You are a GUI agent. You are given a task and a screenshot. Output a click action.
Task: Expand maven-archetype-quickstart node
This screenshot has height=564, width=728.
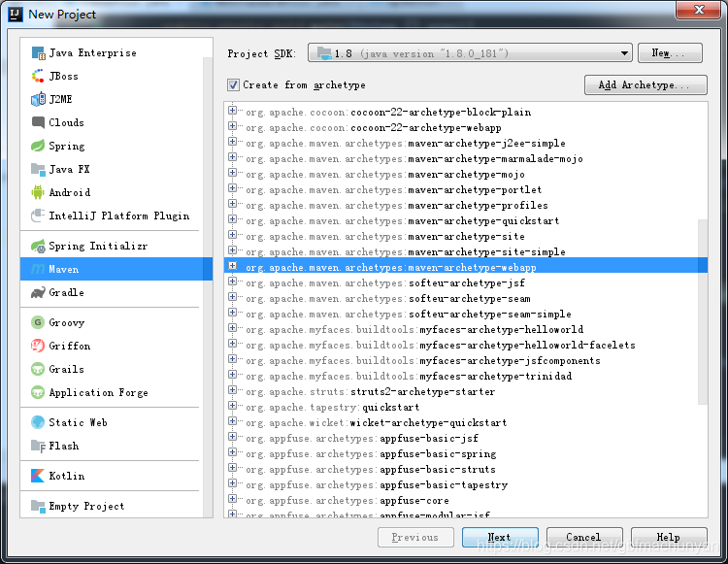[233, 219]
